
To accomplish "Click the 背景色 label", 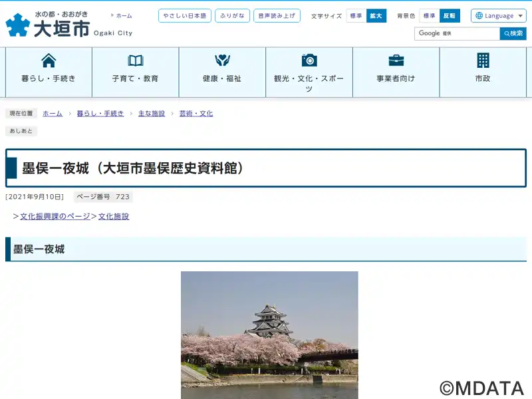I will click(406, 16).
